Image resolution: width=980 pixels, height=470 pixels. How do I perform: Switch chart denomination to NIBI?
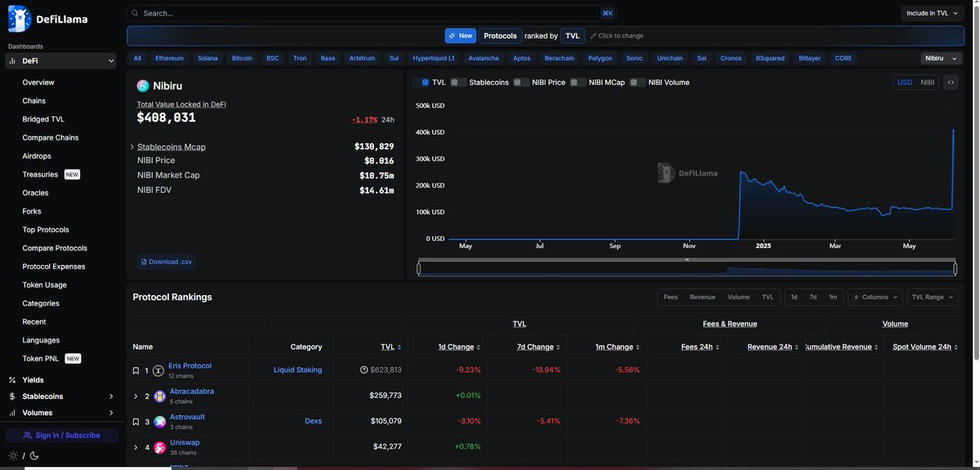[x=928, y=83]
